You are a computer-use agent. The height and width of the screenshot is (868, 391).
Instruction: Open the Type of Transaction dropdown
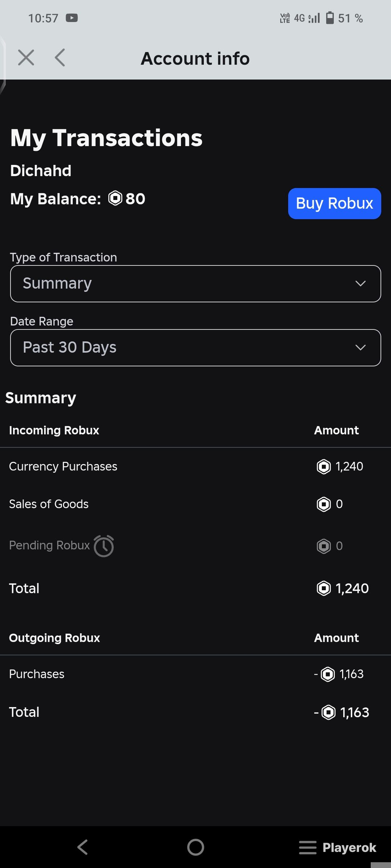point(195,284)
